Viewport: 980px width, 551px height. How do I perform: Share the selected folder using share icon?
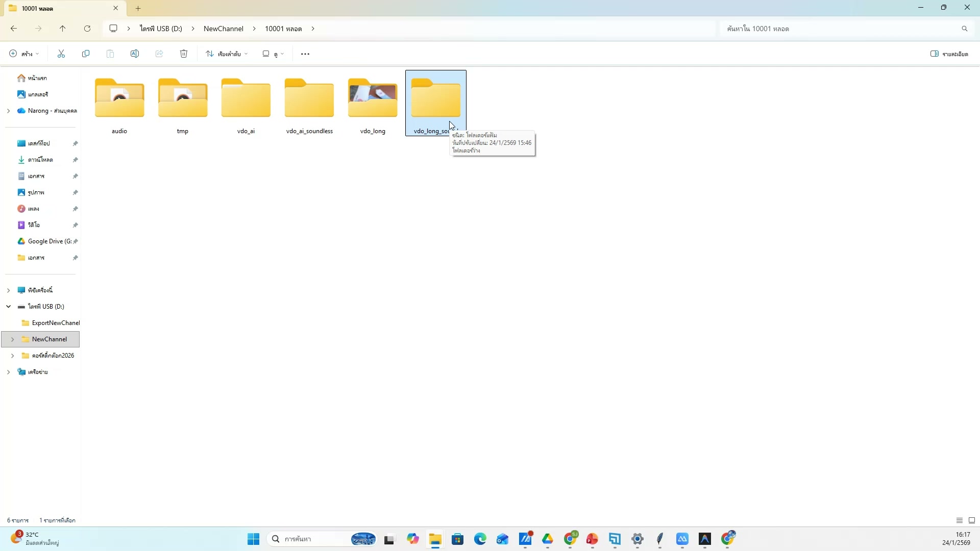coord(159,54)
